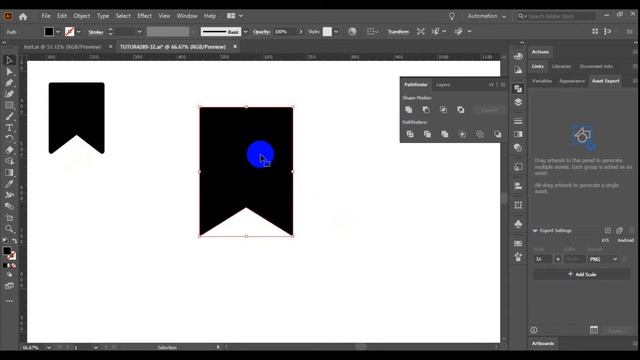Click the Intersect shape mode icon
Viewport: 640px width, 360px height.
click(443, 110)
